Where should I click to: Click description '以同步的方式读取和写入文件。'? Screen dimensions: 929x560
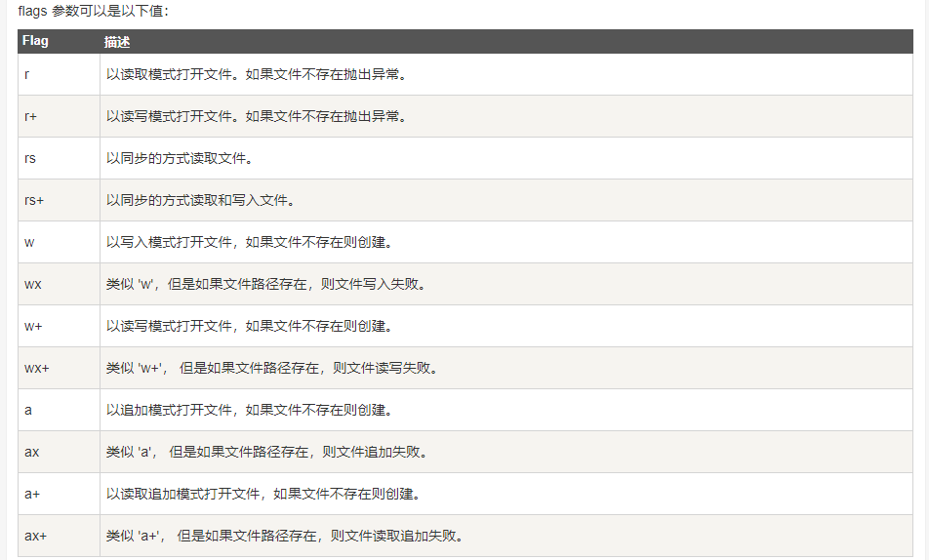201,200
